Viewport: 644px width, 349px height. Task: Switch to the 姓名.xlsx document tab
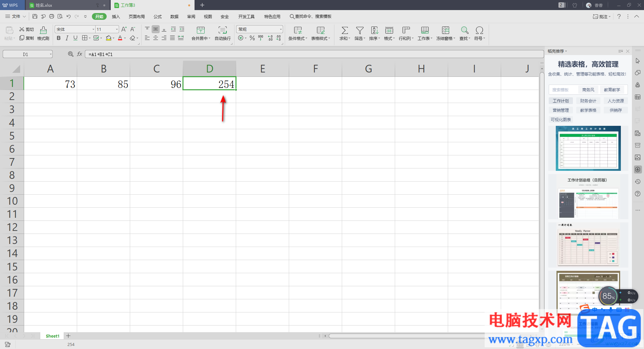[x=67, y=5]
